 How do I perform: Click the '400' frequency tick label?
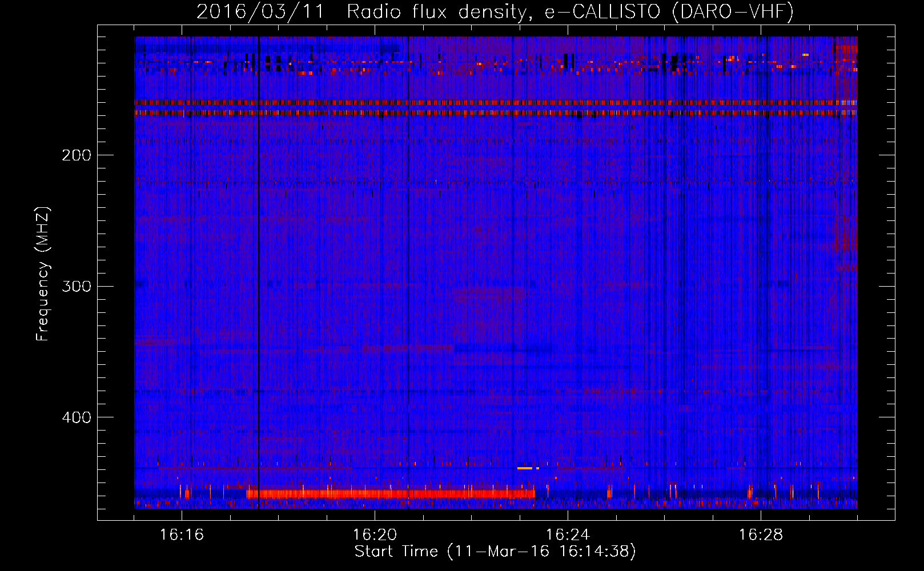click(77, 417)
